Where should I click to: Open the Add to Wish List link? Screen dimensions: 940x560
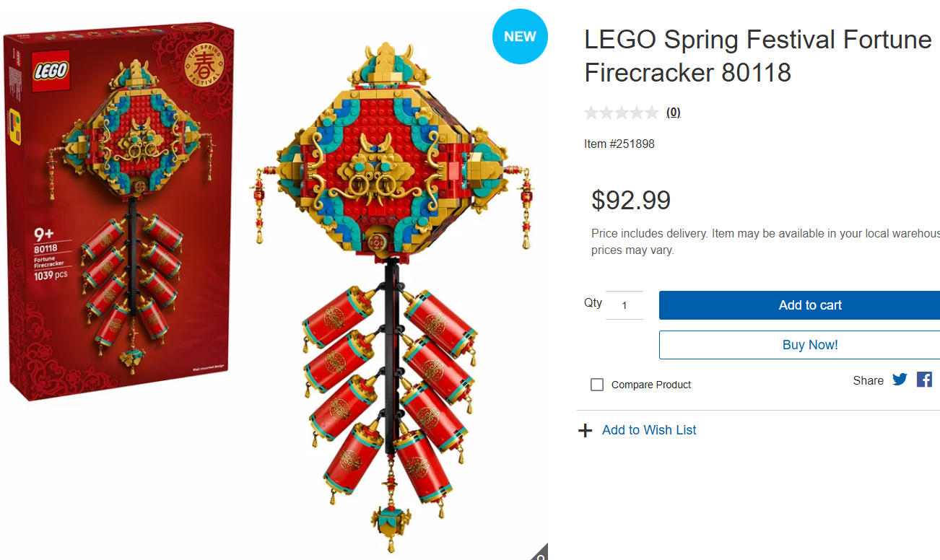pos(649,430)
